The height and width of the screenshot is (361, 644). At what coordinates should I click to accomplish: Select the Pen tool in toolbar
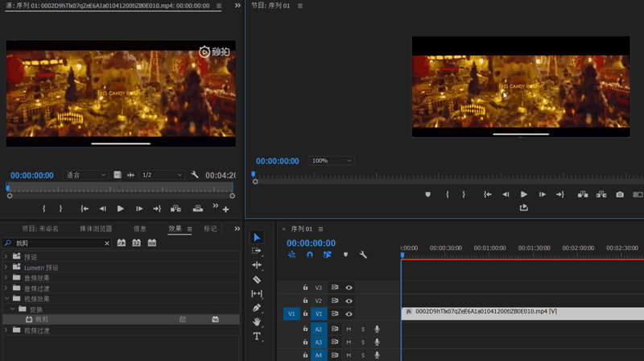[257, 308]
